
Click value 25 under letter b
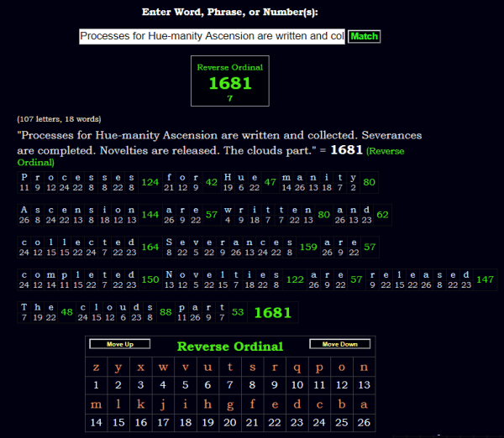342,423
